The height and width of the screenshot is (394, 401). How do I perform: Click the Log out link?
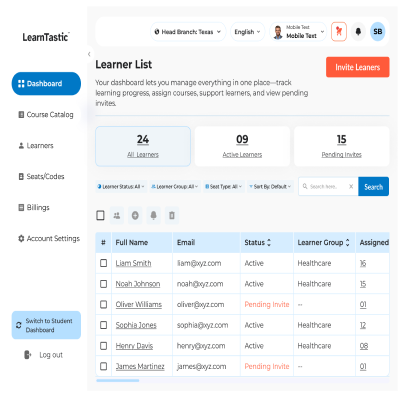click(x=51, y=355)
